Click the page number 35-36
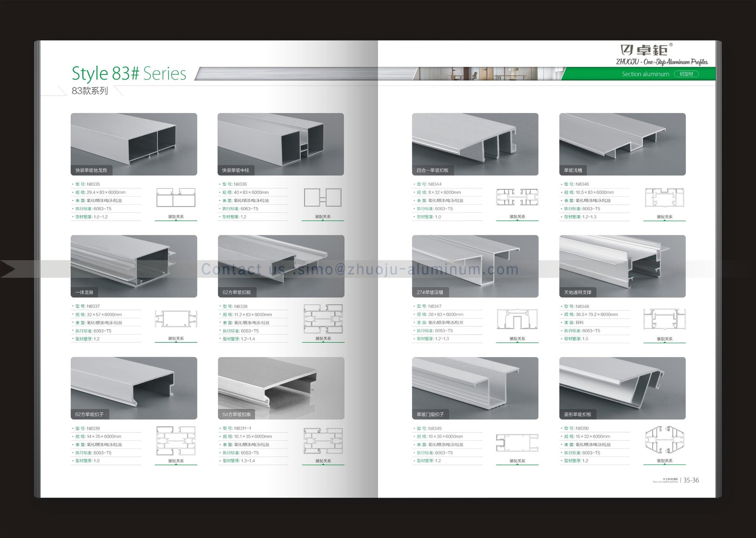Viewport: 756px width, 538px height. click(691, 480)
